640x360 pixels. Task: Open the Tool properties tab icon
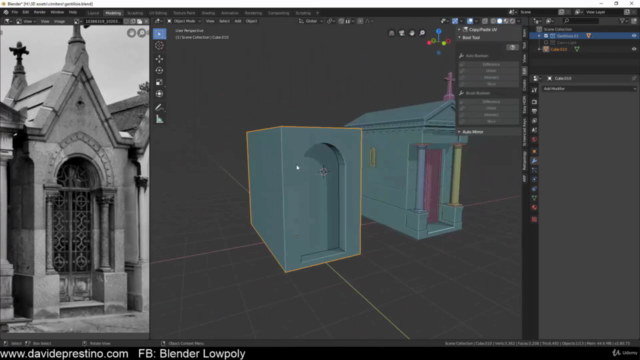(x=534, y=90)
